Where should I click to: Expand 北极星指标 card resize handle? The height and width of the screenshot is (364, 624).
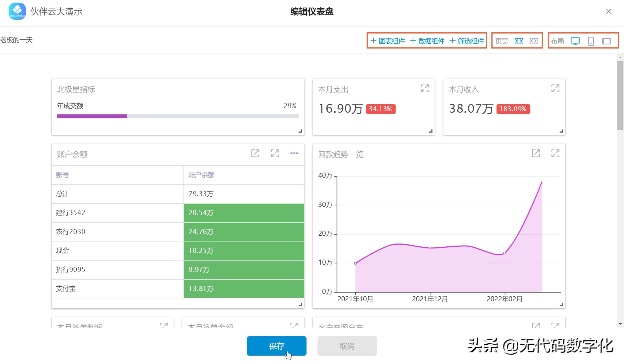tap(300, 131)
